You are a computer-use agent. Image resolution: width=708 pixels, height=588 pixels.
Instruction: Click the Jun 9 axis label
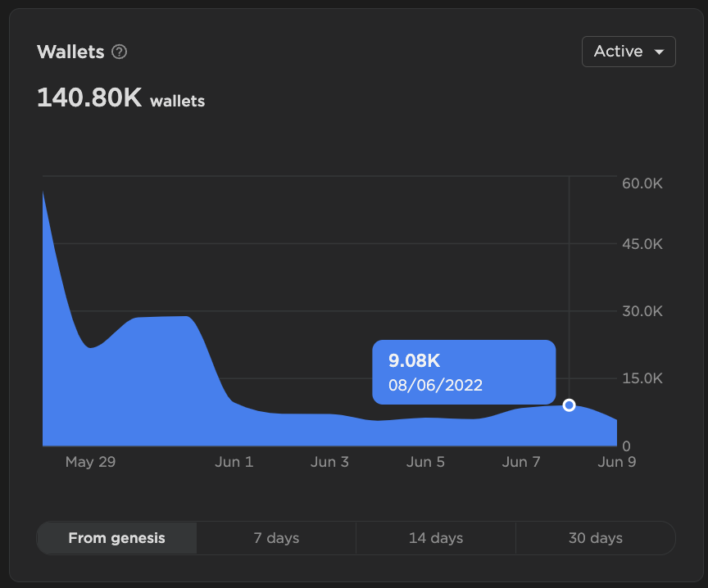pyautogui.click(x=617, y=462)
